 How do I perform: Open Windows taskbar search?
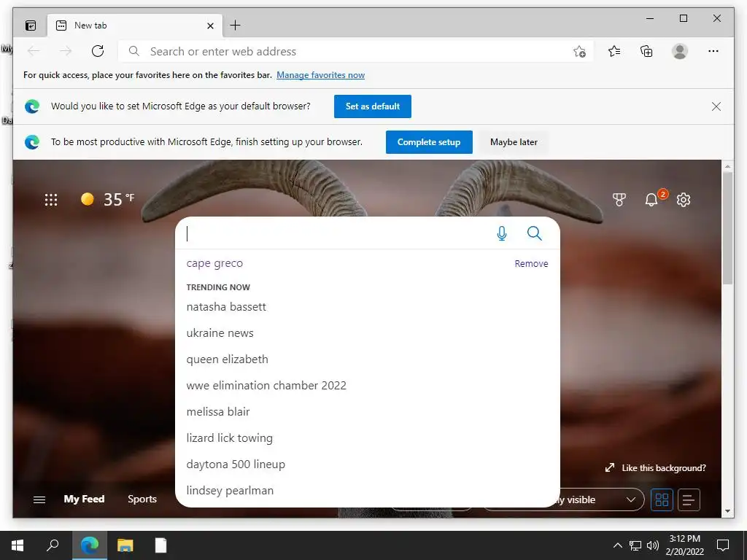click(53, 545)
